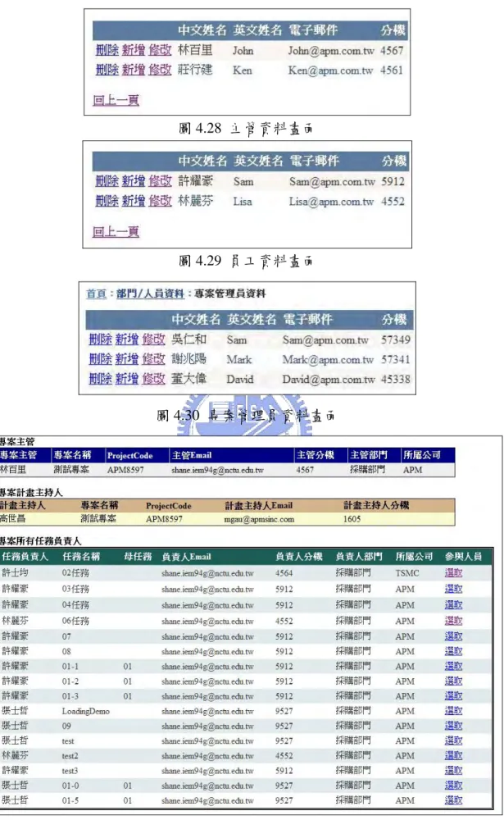The image size is (504, 820).
Task: Click 新增 link in the 董大偉 row
Action: click(x=127, y=379)
